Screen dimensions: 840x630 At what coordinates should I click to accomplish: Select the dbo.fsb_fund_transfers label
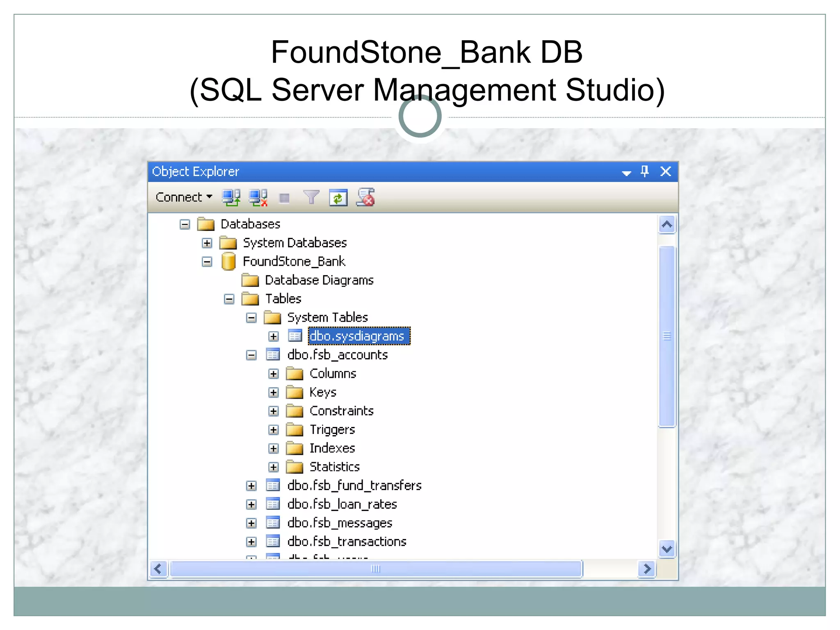(354, 486)
